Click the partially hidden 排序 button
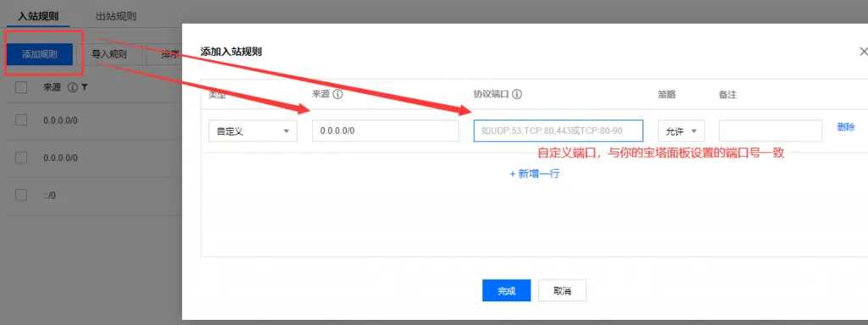 pos(165,54)
